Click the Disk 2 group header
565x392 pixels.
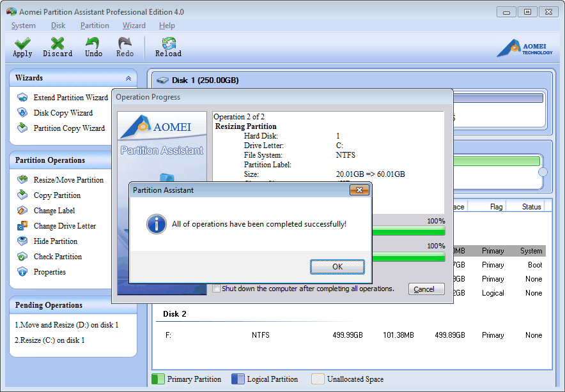coord(174,314)
